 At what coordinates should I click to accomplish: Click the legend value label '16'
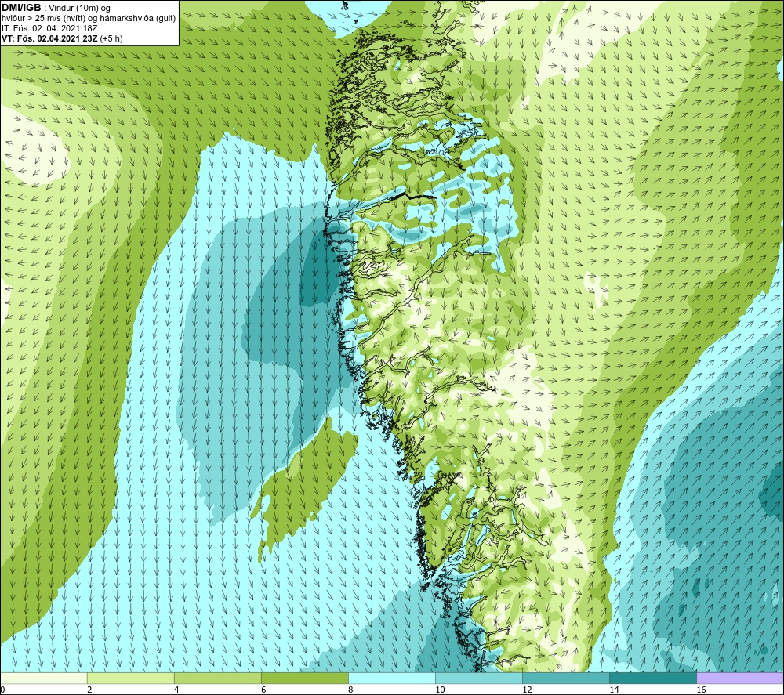tap(702, 690)
